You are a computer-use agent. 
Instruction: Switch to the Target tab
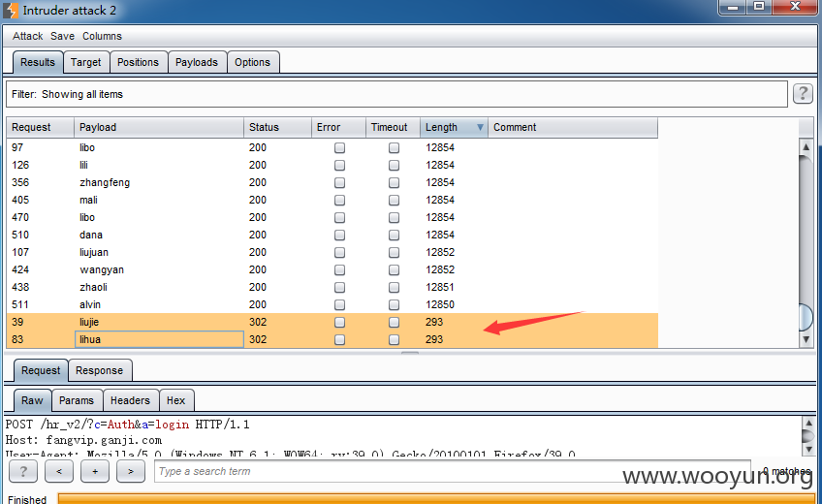(86, 62)
